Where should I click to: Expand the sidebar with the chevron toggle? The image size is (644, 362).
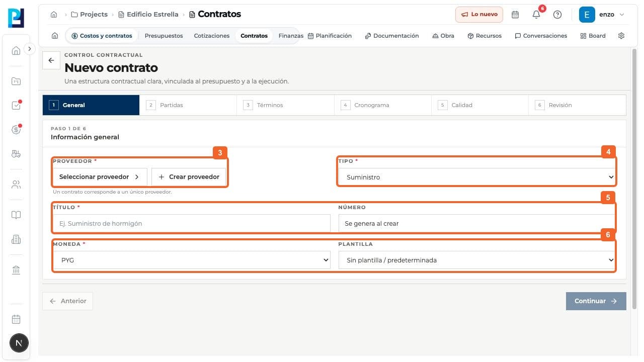coord(30,49)
